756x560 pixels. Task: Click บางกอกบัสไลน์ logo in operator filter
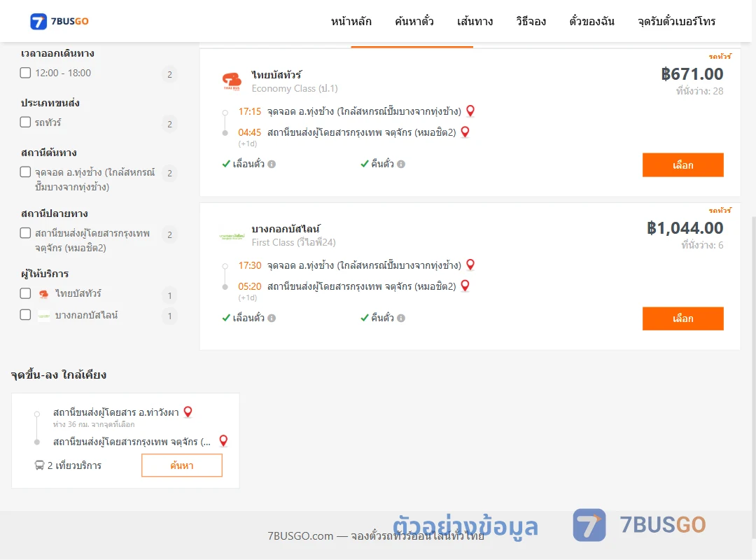44,316
